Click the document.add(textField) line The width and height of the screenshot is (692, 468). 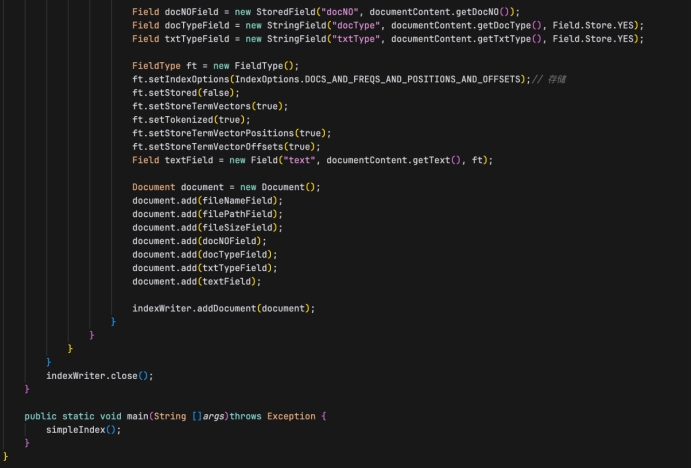[x=196, y=281]
